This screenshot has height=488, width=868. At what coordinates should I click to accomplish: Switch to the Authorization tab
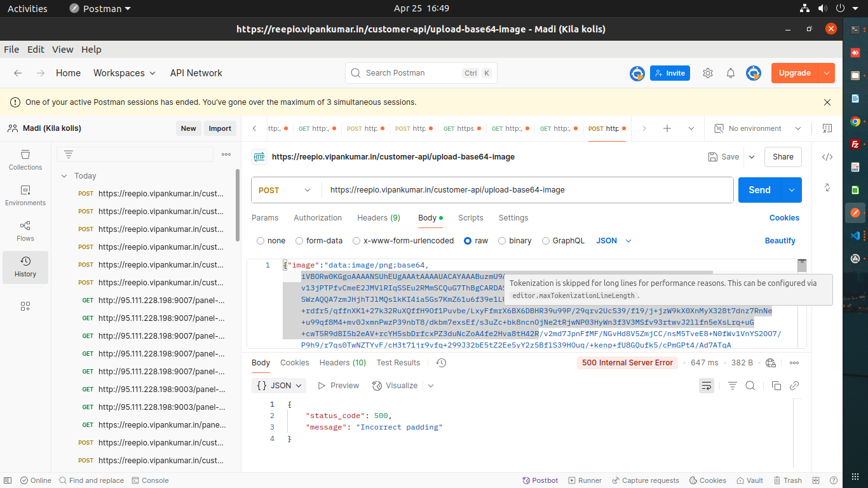click(x=318, y=218)
